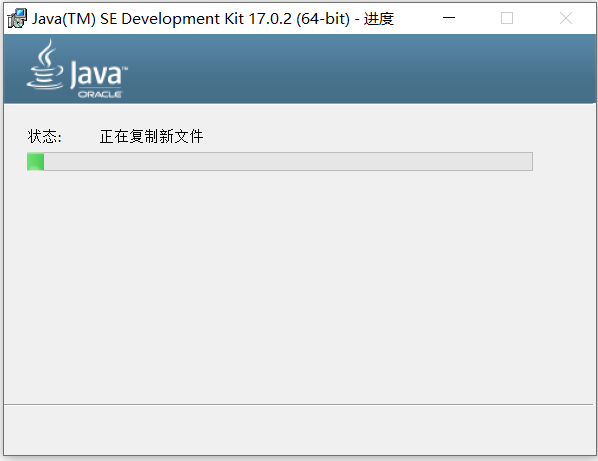Viewport: 598px width, 461px height.
Task: Close the JDK installer window
Action: pos(566,18)
